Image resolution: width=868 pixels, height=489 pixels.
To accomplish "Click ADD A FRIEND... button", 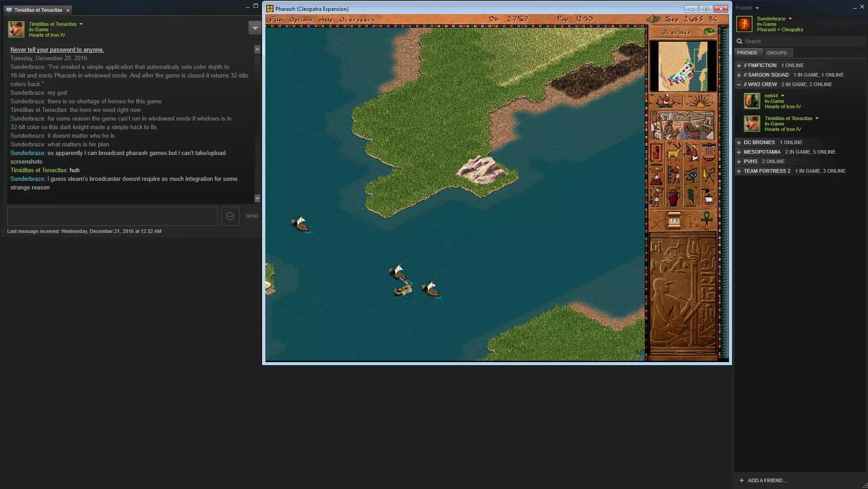I will (762, 480).
